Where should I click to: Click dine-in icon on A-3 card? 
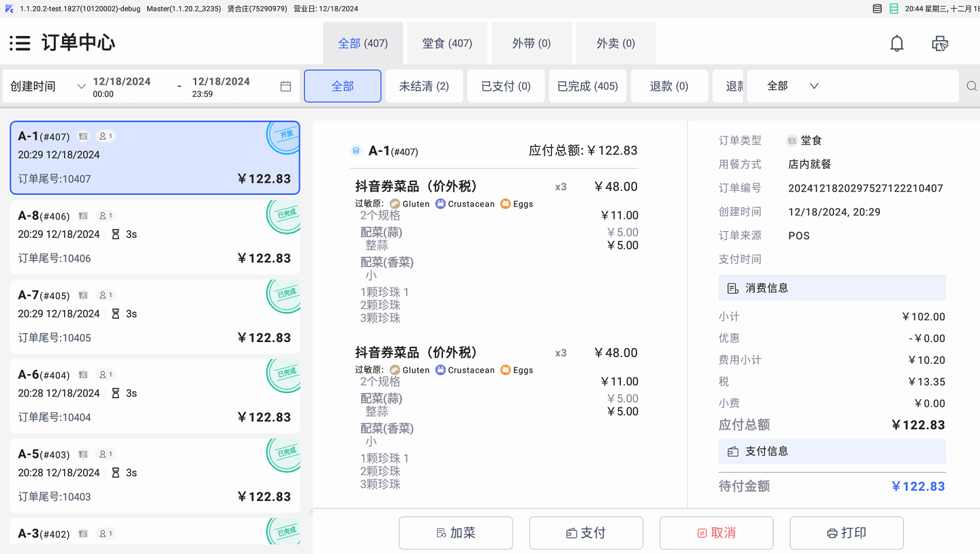click(x=82, y=534)
